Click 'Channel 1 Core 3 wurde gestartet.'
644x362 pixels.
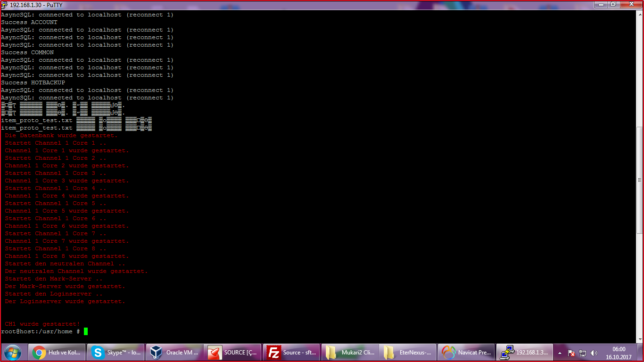(67, 181)
